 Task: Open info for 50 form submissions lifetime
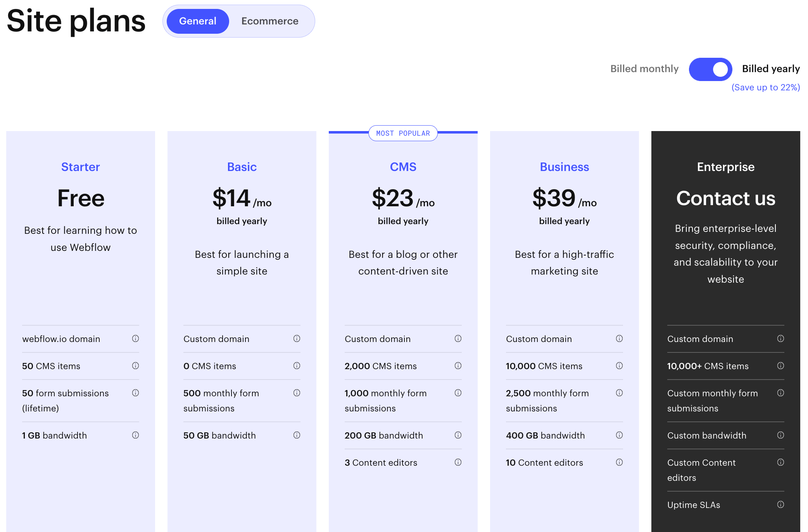coord(135,393)
